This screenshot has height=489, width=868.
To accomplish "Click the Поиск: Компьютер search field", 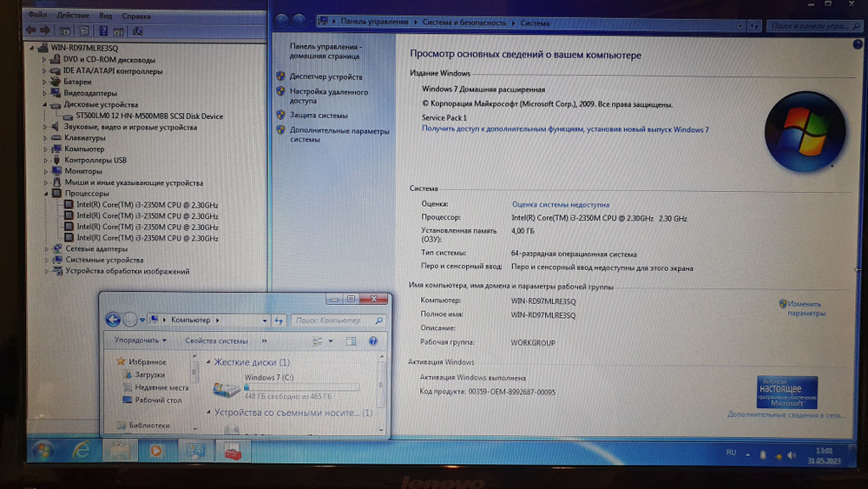I will (x=338, y=320).
